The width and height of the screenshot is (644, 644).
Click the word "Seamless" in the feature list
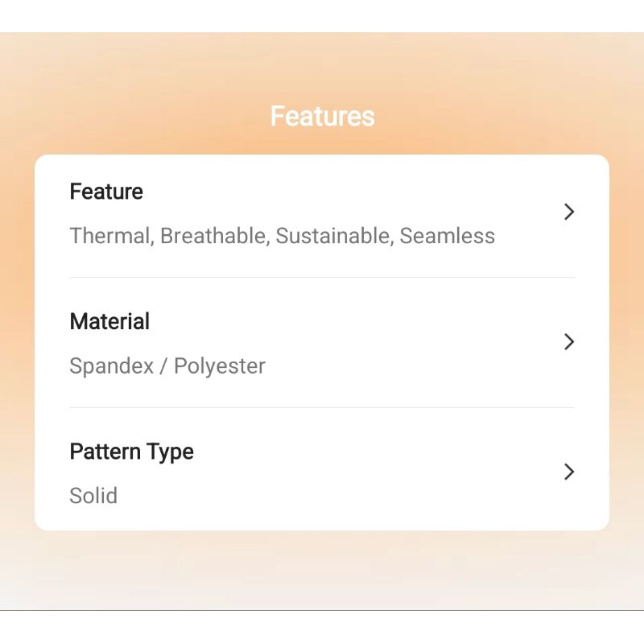448,236
